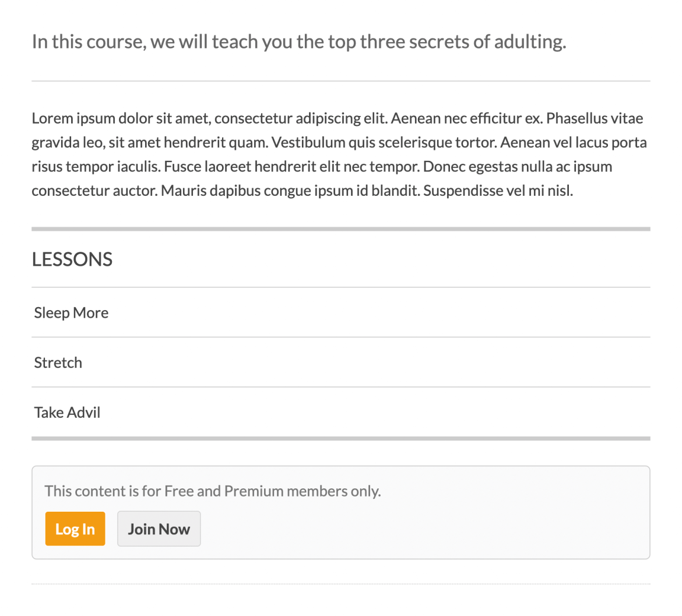Image resolution: width=682 pixels, height=616 pixels.
Task: Select the last lesson in the list
Action: [66, 413]
